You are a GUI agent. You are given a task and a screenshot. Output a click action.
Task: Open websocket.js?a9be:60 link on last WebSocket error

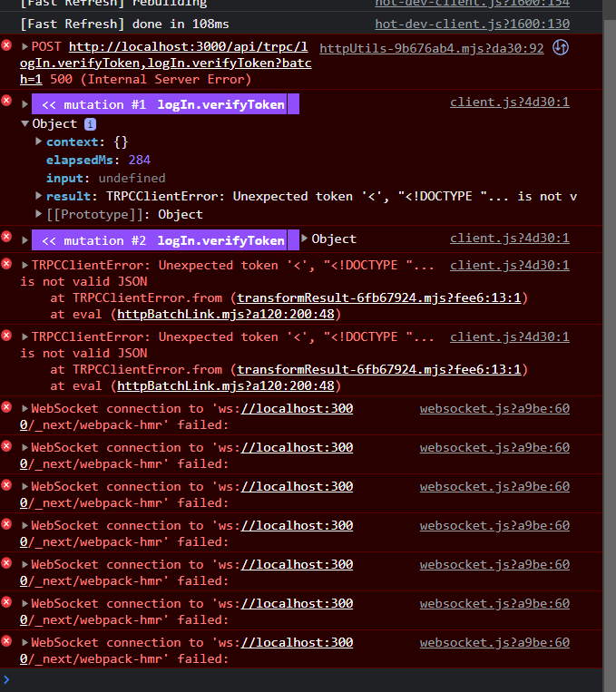(494, 642)
